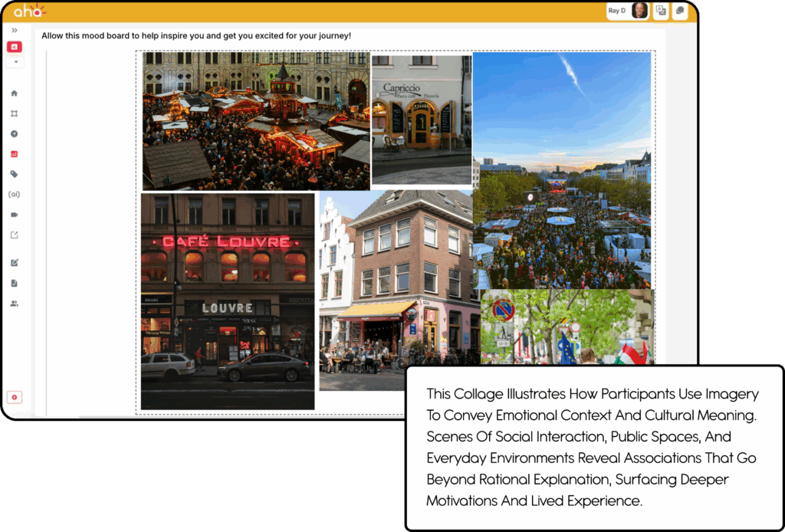The height and width of the screenshot is (532, 785).
Task: Click the Café Louvre photo in the mood board
Action: 227,300
